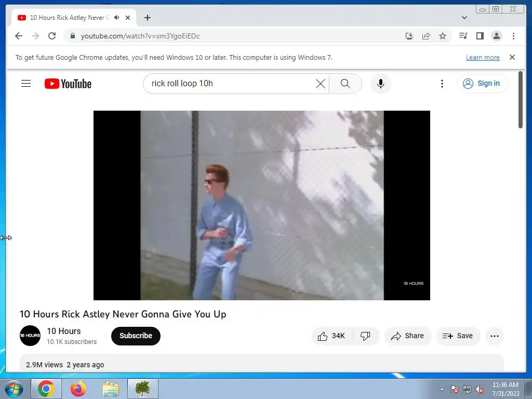Open more actions ellipsis menu

point(495,336)
